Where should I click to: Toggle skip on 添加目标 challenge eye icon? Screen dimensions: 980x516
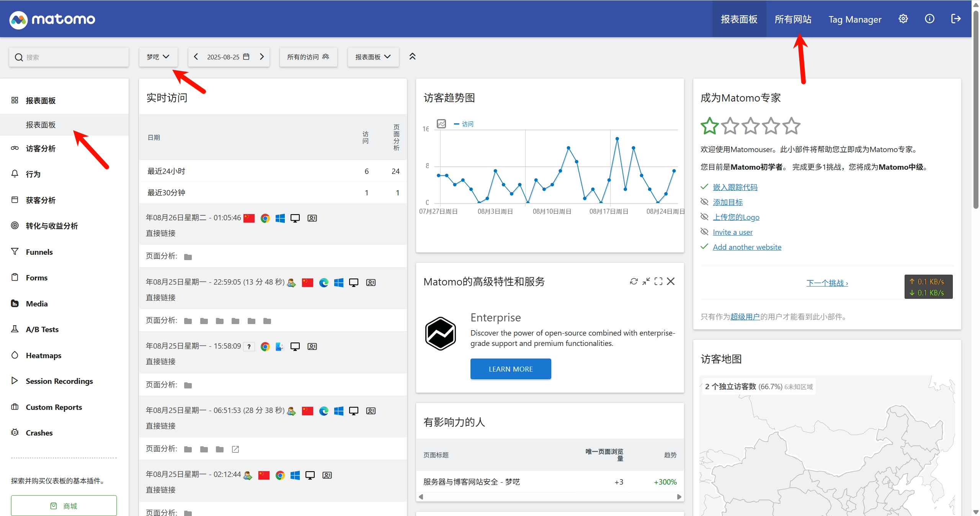(x=704, y=202)
